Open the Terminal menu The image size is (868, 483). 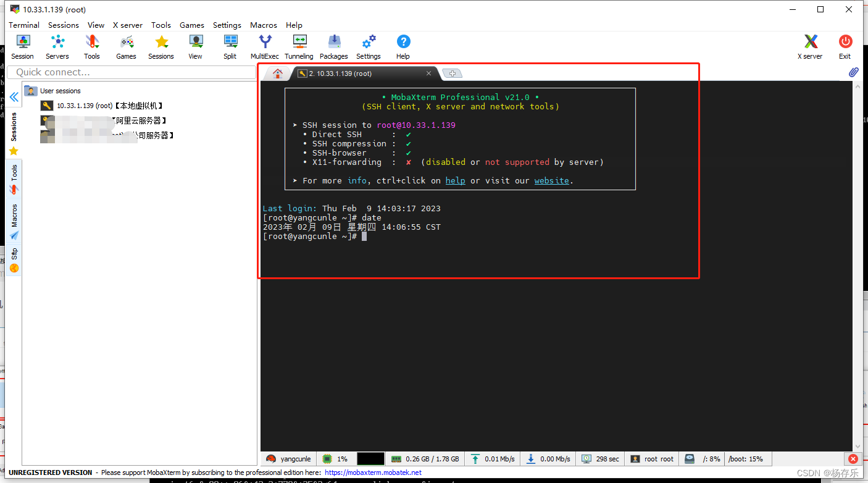coord(24,25)
